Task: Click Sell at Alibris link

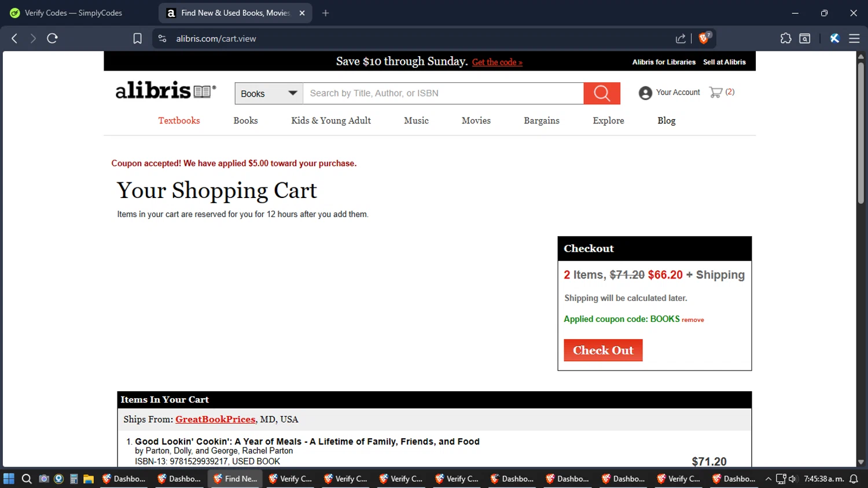Action: pos(724,62)
